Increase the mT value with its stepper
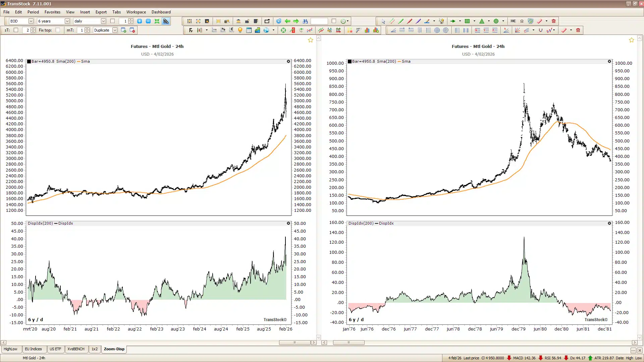Image resolution: width=644 pixels, height=362 pixels. [87, 28]
